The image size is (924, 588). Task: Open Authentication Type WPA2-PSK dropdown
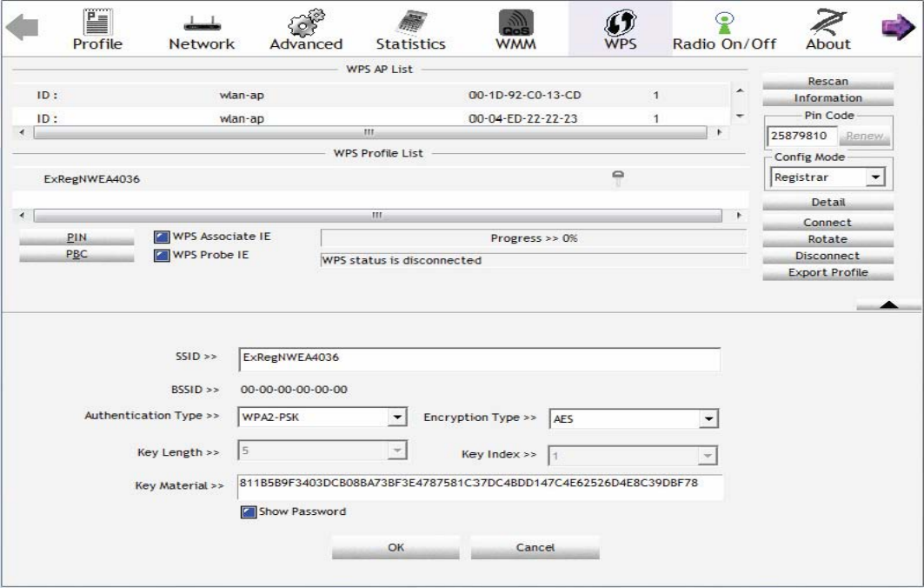click(322, 417)
